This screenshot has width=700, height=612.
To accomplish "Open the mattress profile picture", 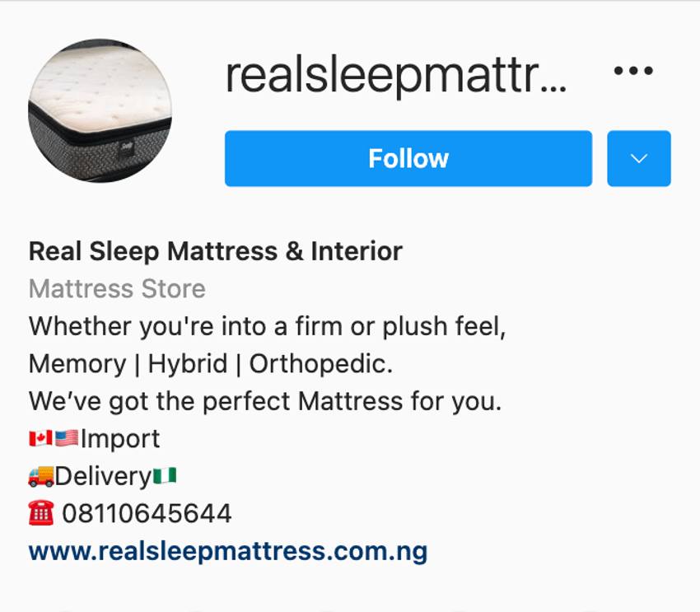I will click(100, 110).
